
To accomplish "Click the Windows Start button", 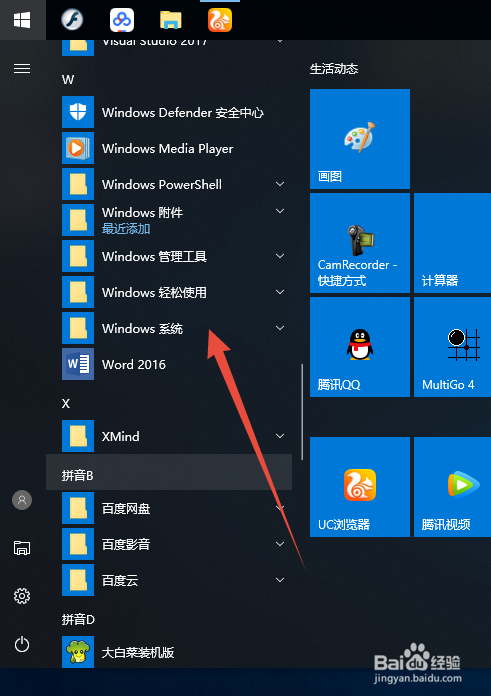I will [x=22, y=20].
